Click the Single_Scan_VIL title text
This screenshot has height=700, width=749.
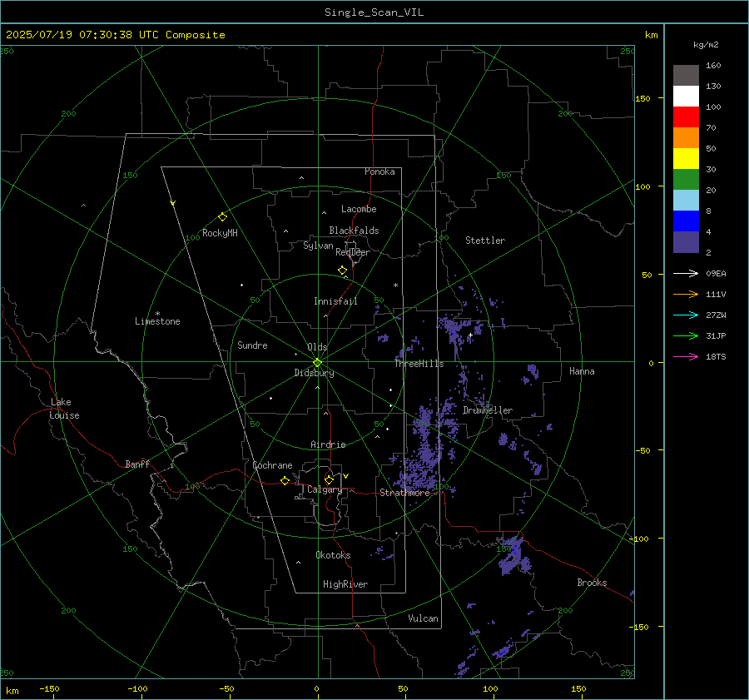(x=374, y=12)
